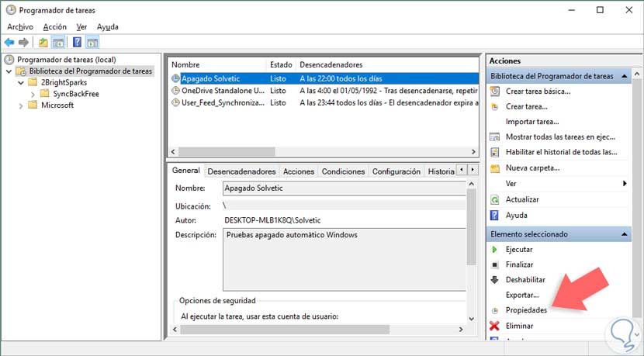Click the Propiedades action link

(x=527, y=310)
